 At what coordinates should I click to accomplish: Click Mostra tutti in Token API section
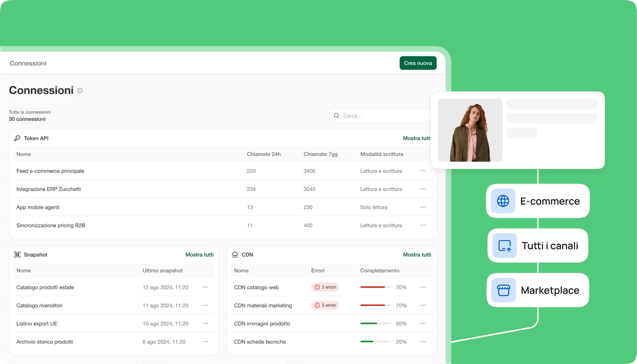coord(416,138)
